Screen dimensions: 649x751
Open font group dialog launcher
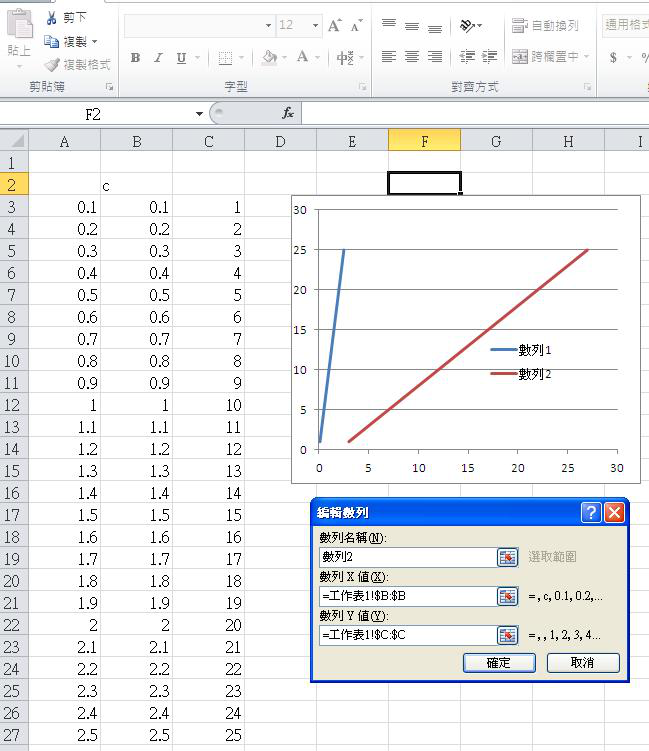tap(363, 87)
